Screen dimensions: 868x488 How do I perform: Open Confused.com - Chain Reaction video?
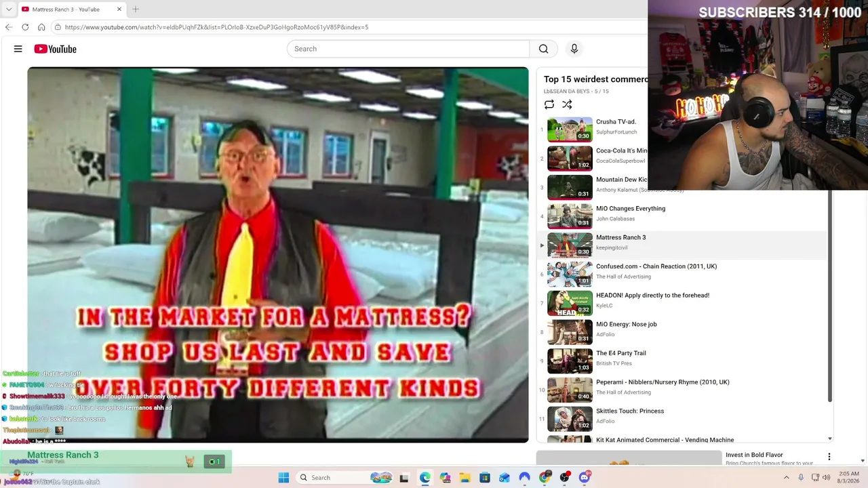click(656, 266)
